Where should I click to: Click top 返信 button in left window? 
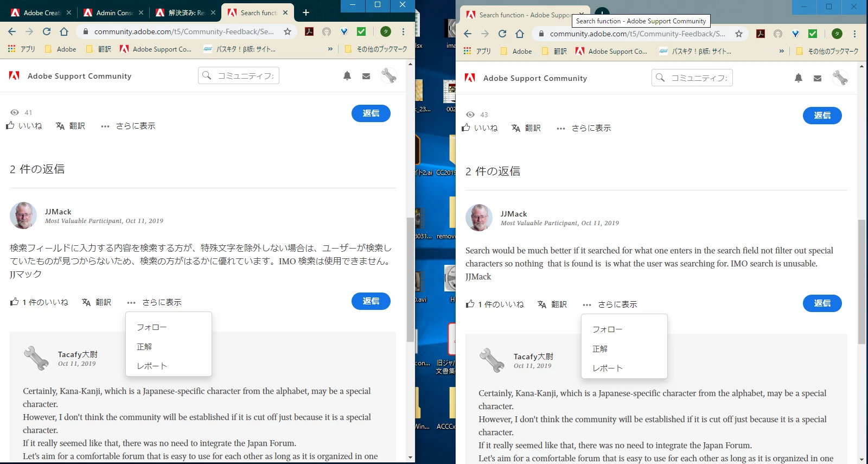[x=371, y=113]
